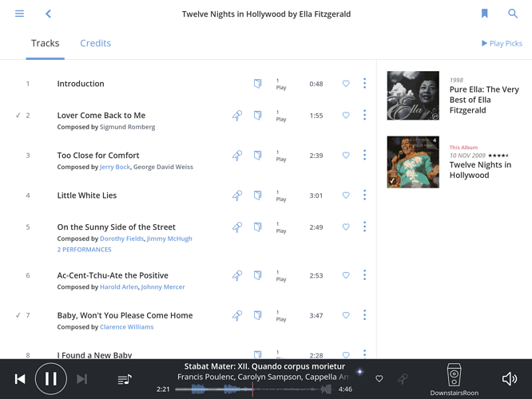532x399 pixels.
Task: Heart the Lover Come Back to Me track
Action: 346,115
